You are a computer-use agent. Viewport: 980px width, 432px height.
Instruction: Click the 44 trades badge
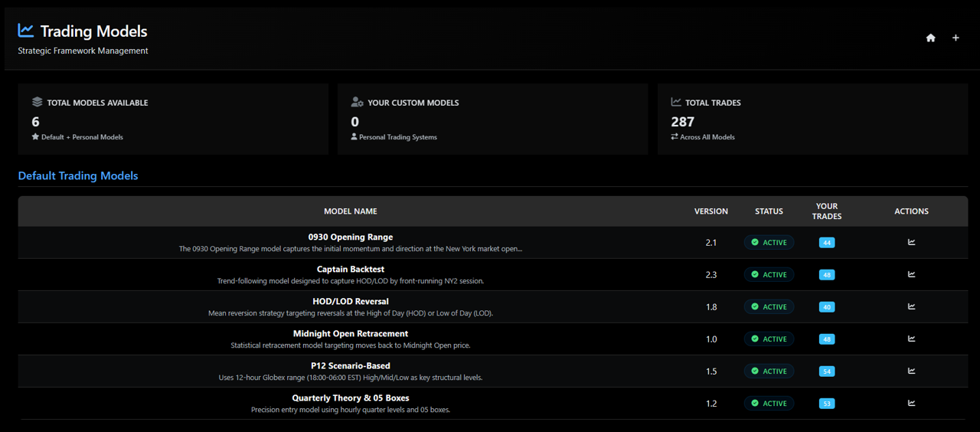[x=827, y=243]
